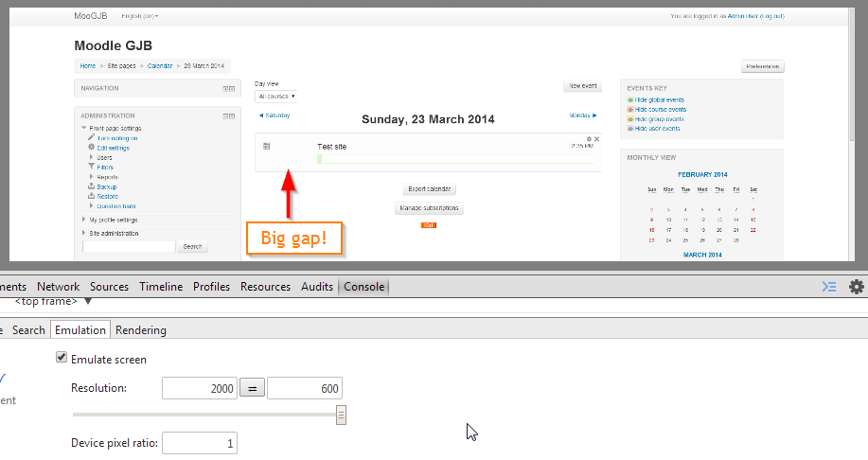Viewport: 868px width, 460px height.
Task: Click the Device pixel ratio field
Action: point(200,443)
